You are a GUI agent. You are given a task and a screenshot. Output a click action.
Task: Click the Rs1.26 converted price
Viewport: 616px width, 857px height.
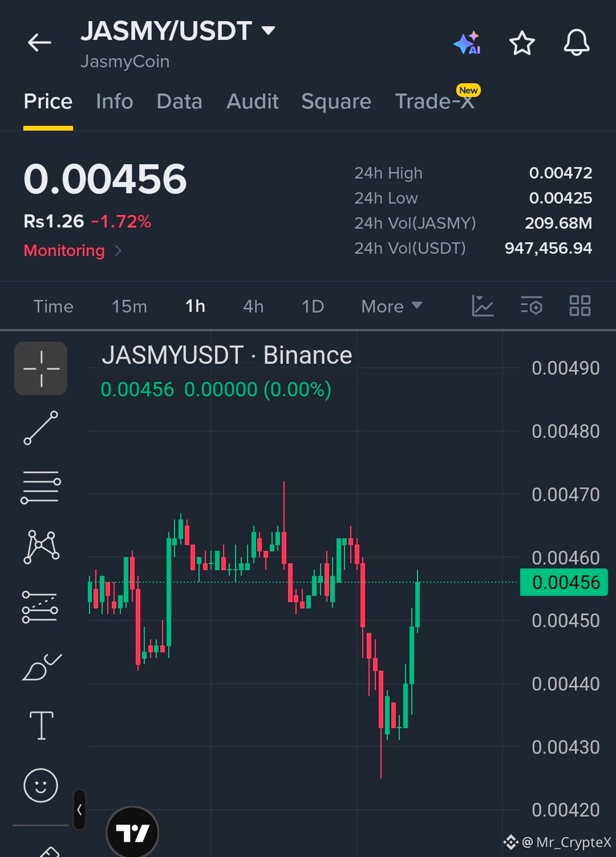pyautogui.click(x=54, y=221)
